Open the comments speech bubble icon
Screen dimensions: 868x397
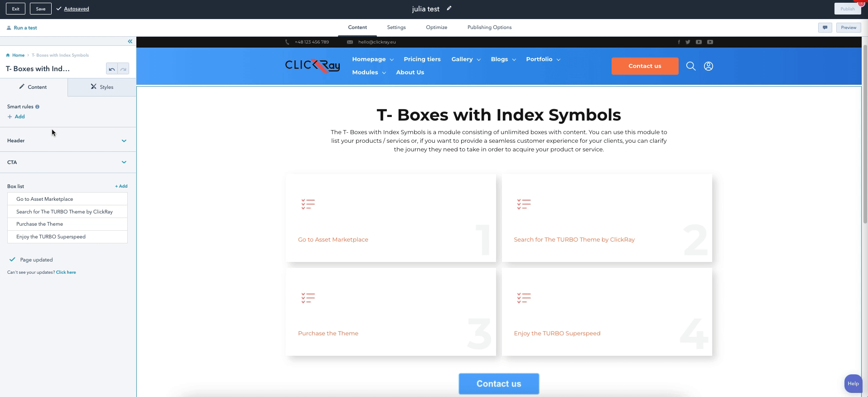click(x=825, y=28)
